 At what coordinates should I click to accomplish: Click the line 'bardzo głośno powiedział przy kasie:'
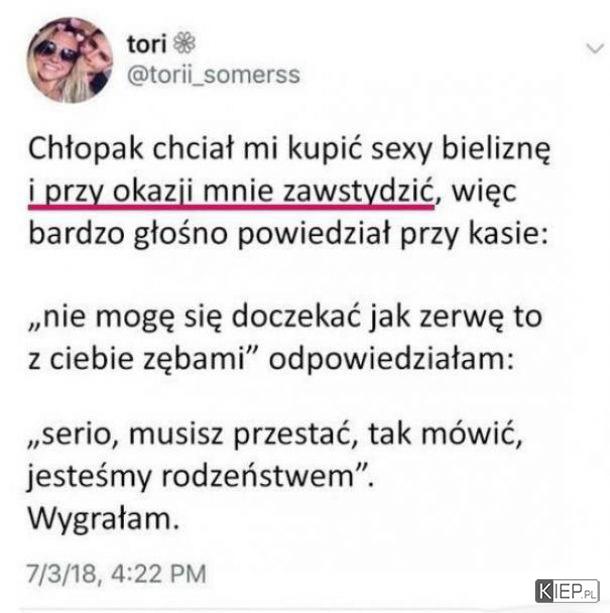point(288,234)
